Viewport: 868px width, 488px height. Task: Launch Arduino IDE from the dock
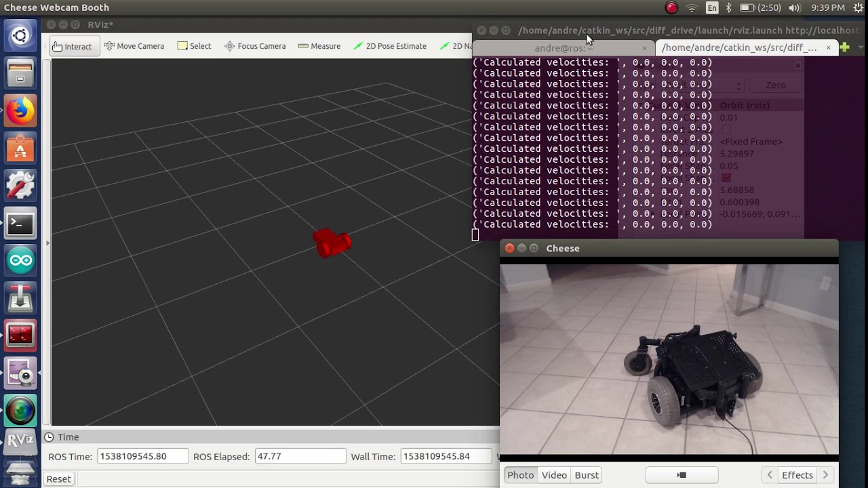pyautogui.click(x=20, y=260)
